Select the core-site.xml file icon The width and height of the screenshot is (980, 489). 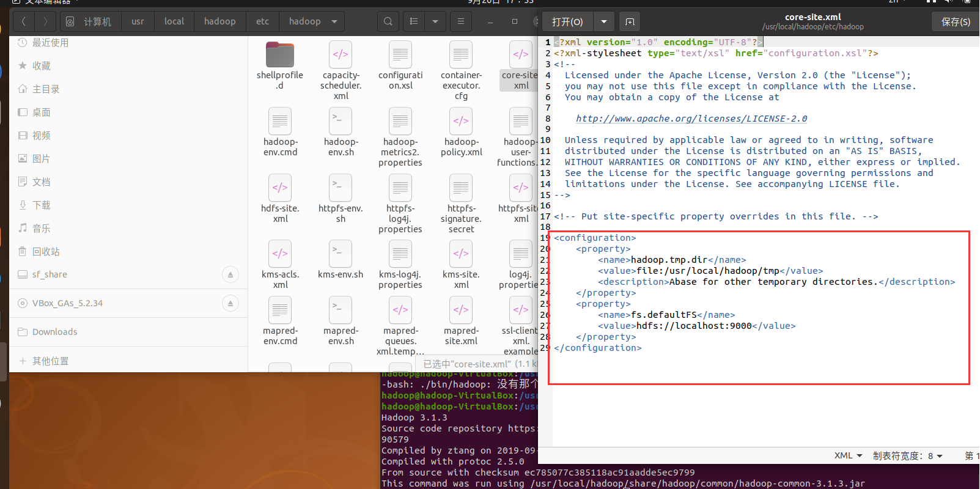tap(521, 55)
